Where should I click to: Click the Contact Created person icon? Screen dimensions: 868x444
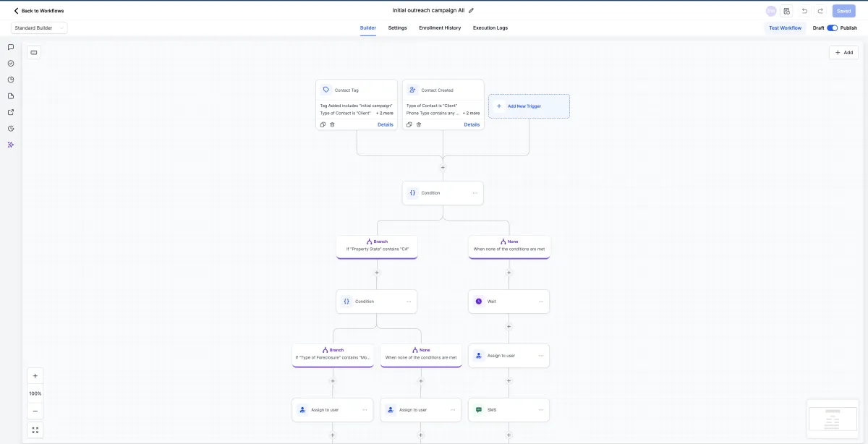coord(412,90)
